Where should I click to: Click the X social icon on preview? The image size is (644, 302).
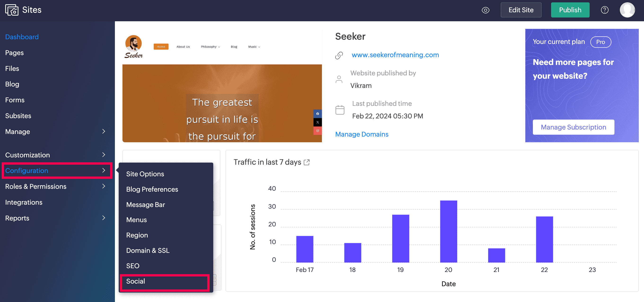coord(318,122)
